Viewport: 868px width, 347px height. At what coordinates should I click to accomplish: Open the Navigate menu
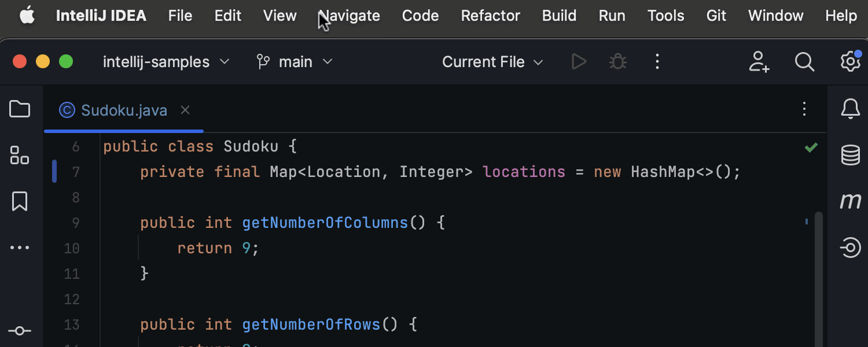coord(348,16)
